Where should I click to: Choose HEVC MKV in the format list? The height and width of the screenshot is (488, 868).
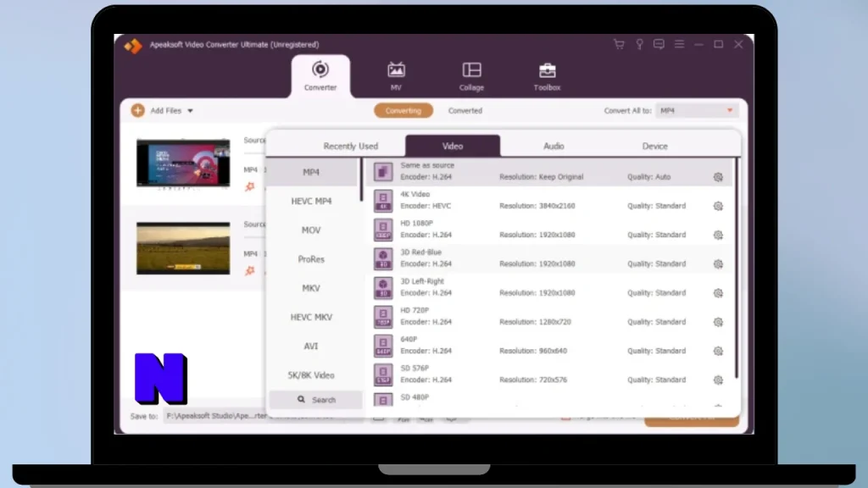(312, 317)
